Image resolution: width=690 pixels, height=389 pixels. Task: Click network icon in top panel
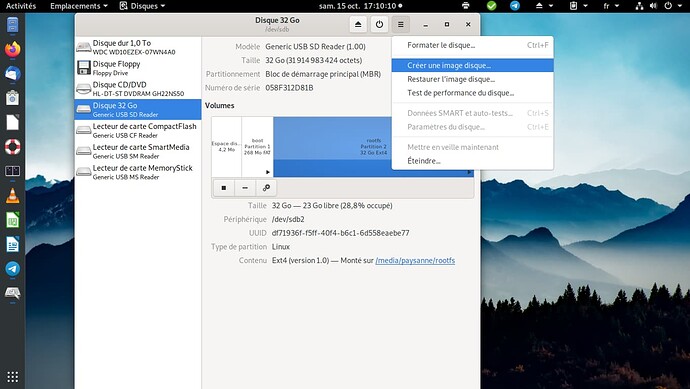pos(639,6)
